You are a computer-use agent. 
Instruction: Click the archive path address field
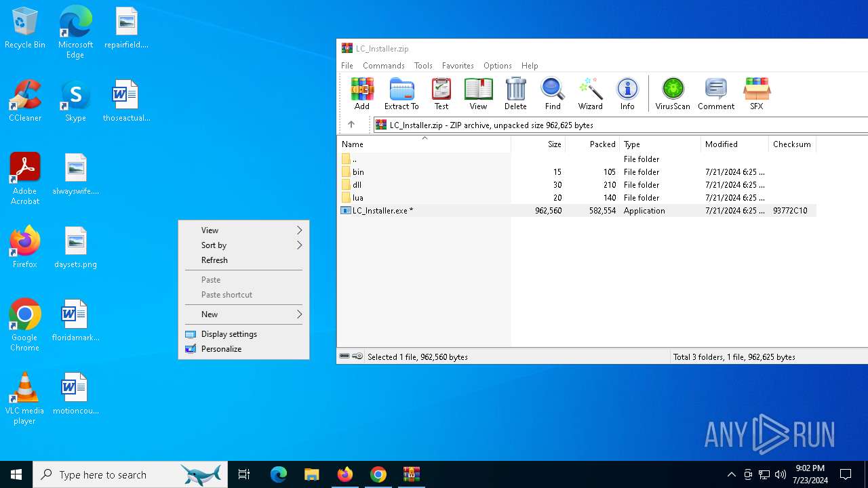[620, 125]
